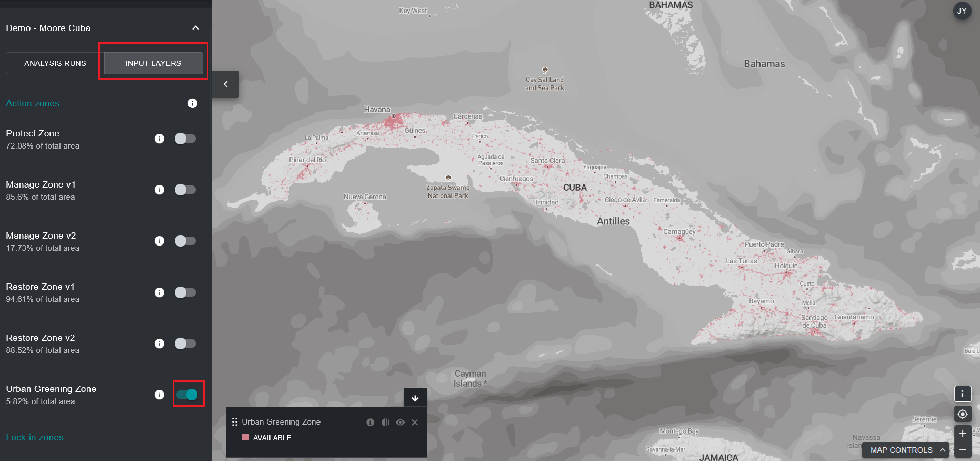
Task: Collapse the legend with down arrow
Action: tap(415, 398)
